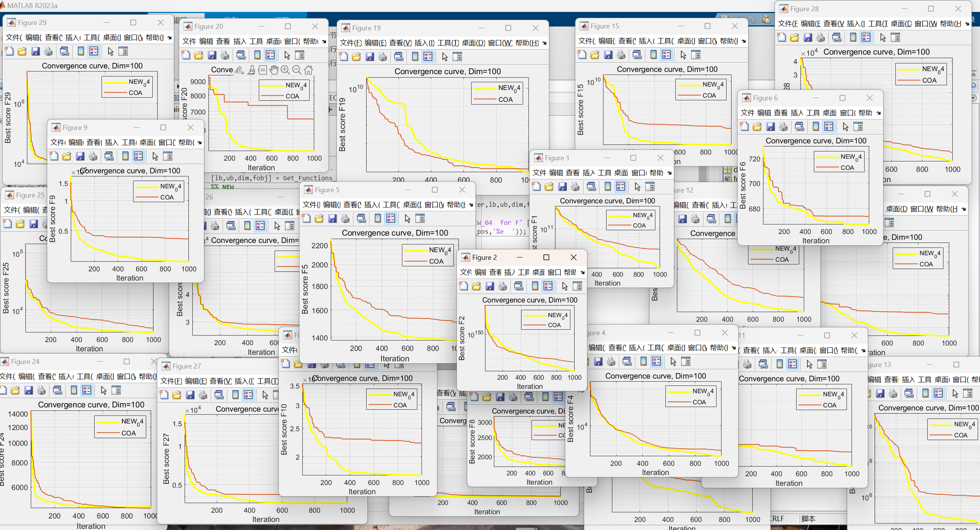980x530 pixels.
Task: Click CRLF in the editor status bar
Action: pos(777,518)
